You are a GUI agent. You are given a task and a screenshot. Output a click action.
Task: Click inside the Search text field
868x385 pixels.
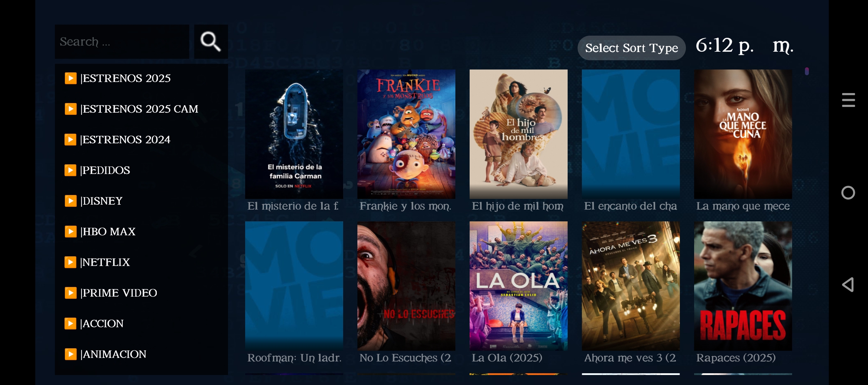122,42
